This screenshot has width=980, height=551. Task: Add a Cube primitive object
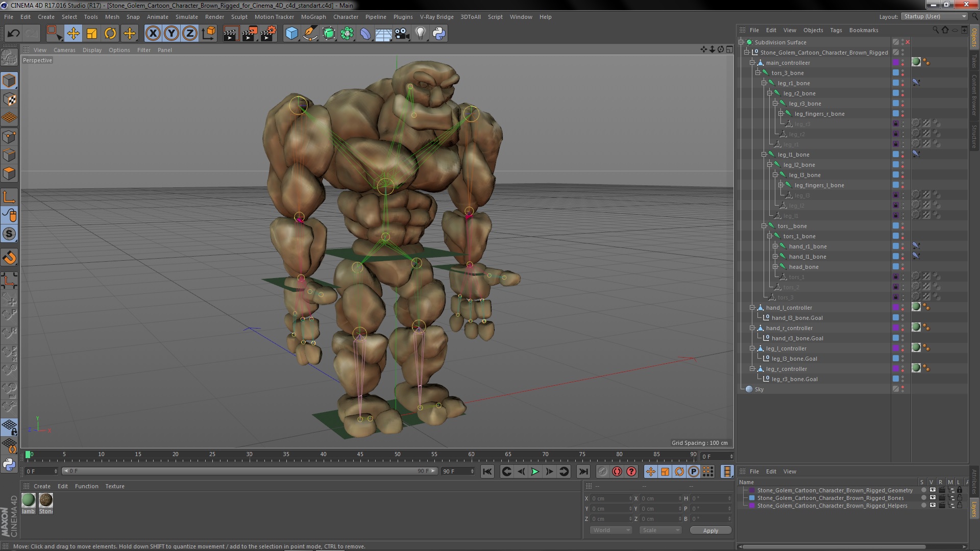tap(291, 34)
